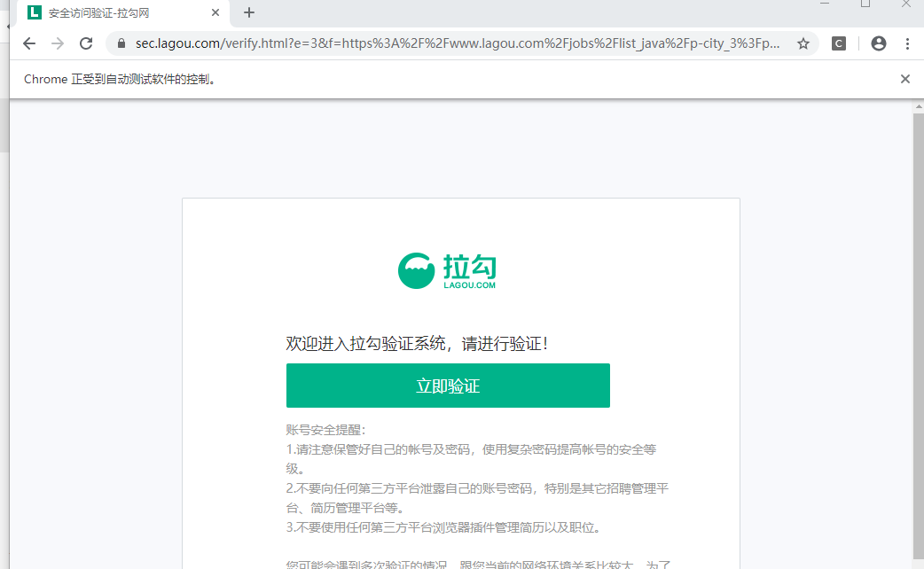Click the text starting 2.不要向任何第三方平台
This screenshot has height=569, width=924.
(477, 498)
